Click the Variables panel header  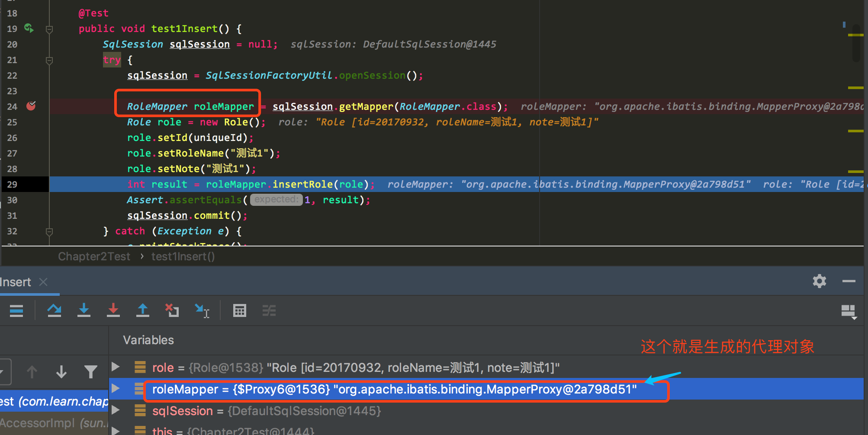point(148,340)
